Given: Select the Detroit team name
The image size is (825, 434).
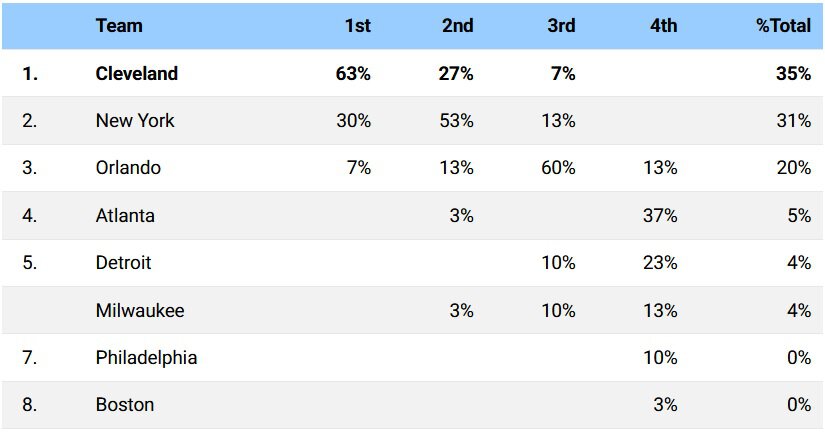Looking at the screenshot, I should point(123,263).
